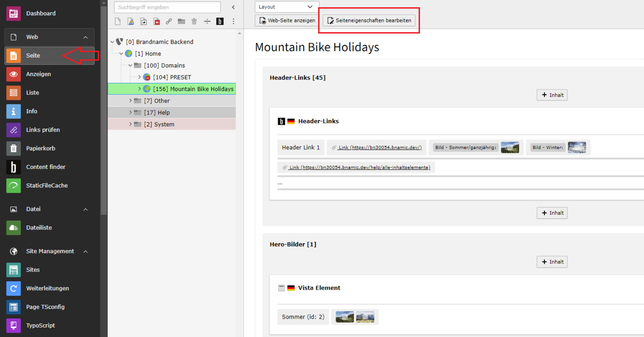644x337 pixels.
Task: Click Seiteneigenschaften bearbeiten button
Action: click(x=369, y=20)
